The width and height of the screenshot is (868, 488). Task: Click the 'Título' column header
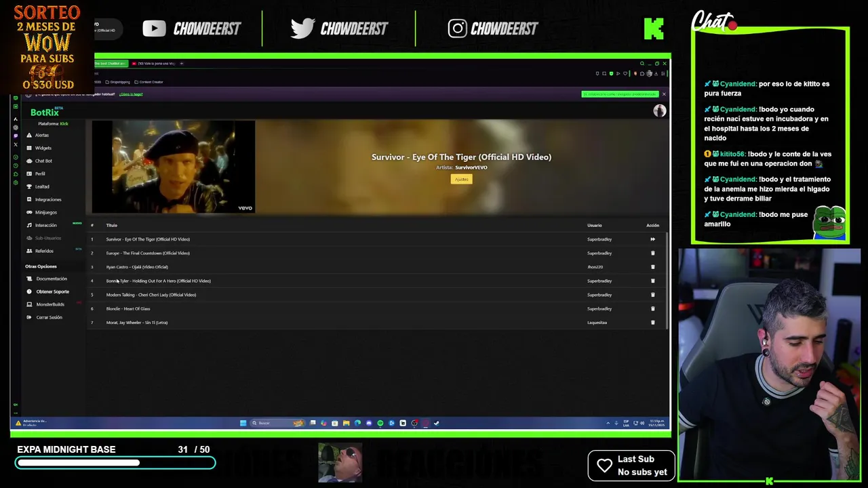[x=111, y=225]
